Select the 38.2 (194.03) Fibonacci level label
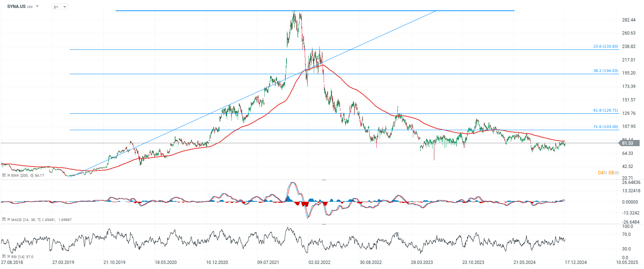The width and height of the screenshot is (644, 269). point(605,71)
